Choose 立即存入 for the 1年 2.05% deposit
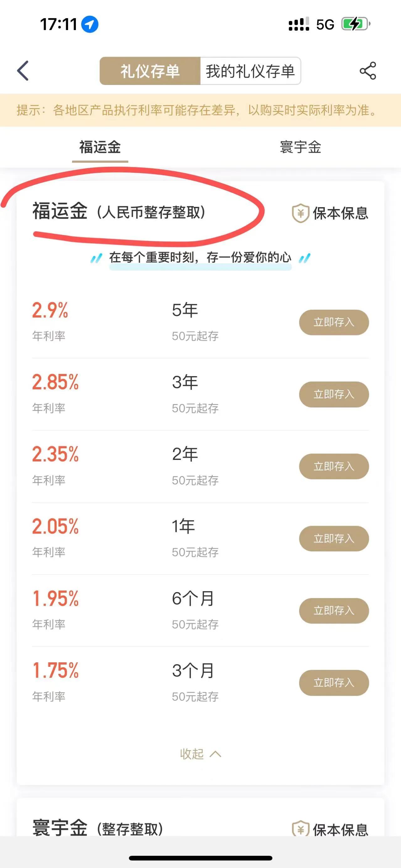The height and width of the screenshot is (868, 401). (334, 539)
